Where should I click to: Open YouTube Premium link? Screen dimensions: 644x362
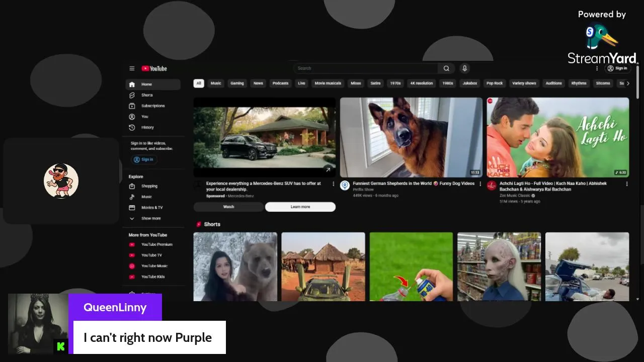click(153, 245)
